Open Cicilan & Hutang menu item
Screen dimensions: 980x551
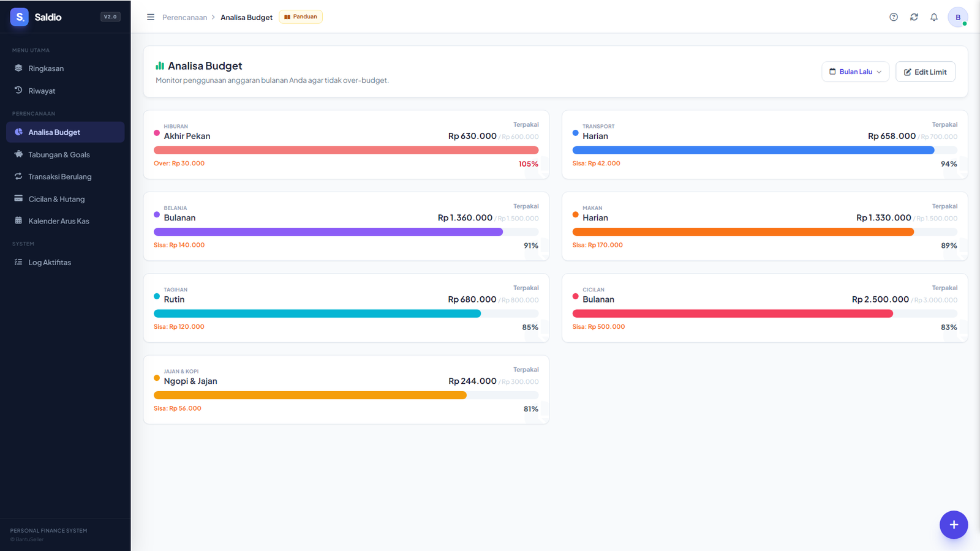click(65, 199)
